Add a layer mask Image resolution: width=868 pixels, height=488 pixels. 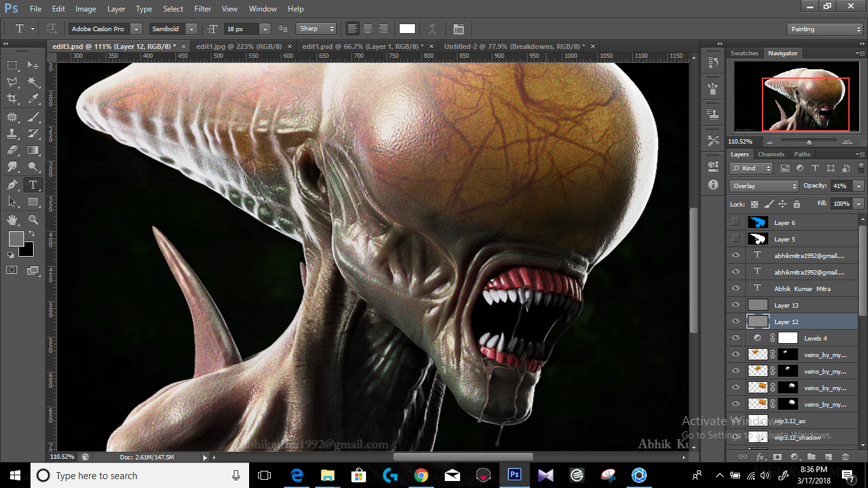(x=776, y=456)
